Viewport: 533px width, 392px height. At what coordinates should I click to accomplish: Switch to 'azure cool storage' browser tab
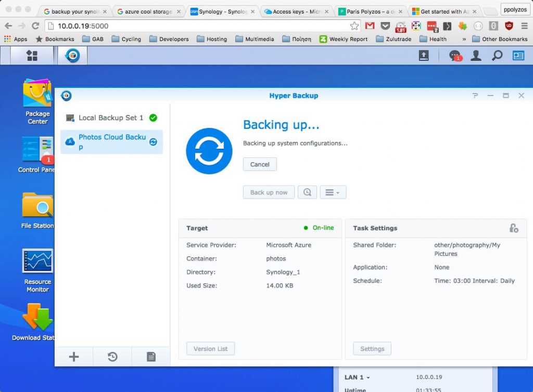(x=148, y=11)
